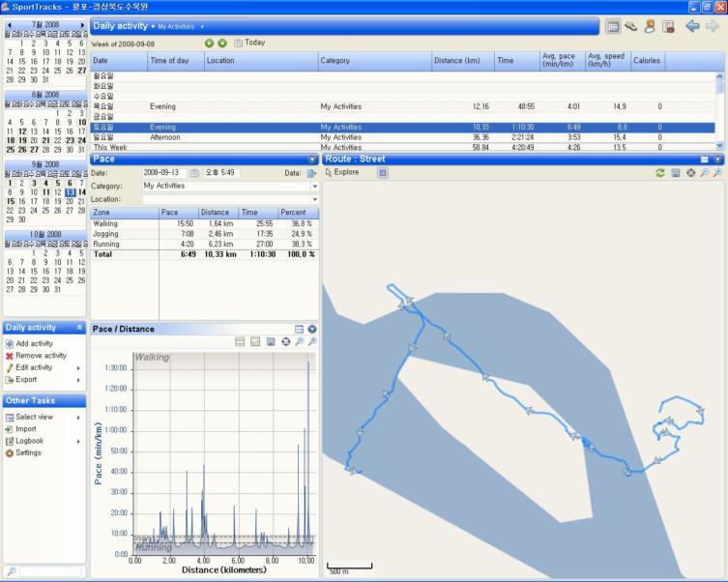This screenshot has width=728, height=582.
Task: Open Pace panel dropdown menu
Action: pyautogui.click(x=312, y=160)
